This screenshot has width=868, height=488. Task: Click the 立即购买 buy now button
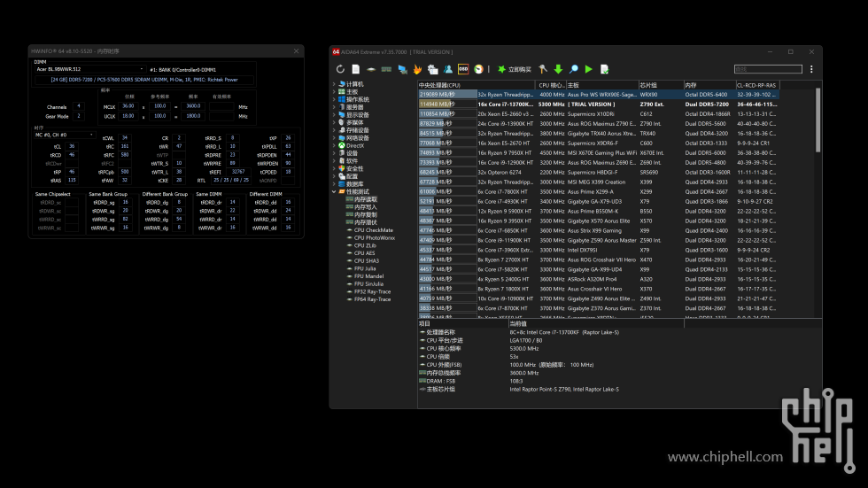point(515,69)
